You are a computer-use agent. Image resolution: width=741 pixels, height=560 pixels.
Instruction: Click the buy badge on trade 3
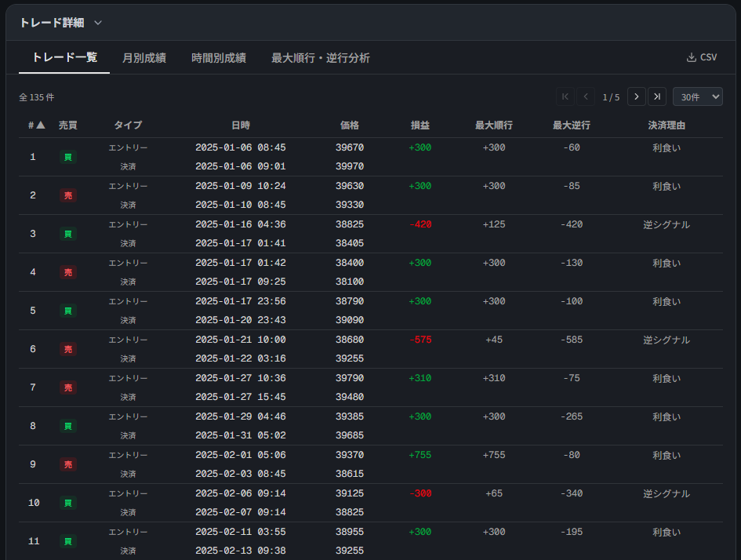tap(68, 234)
